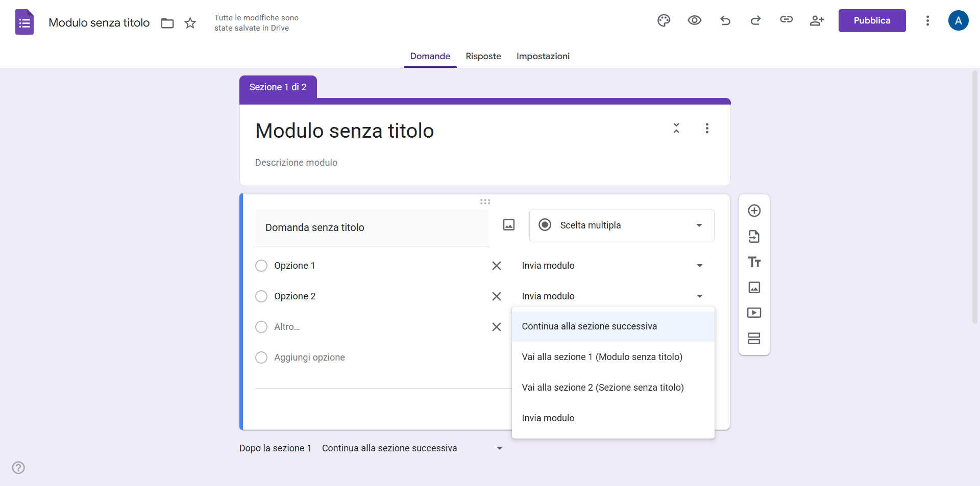The height and width of the screenshot is (486, 980).
Task: Add a new section with the bottom sidebar icon
Action: pyautogui.click(x=754, y=338)
